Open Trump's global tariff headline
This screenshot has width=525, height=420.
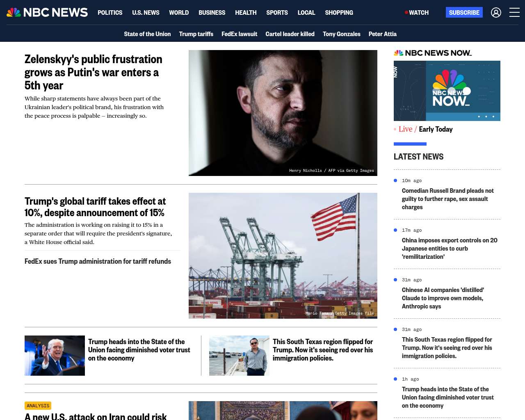(95, 207)
